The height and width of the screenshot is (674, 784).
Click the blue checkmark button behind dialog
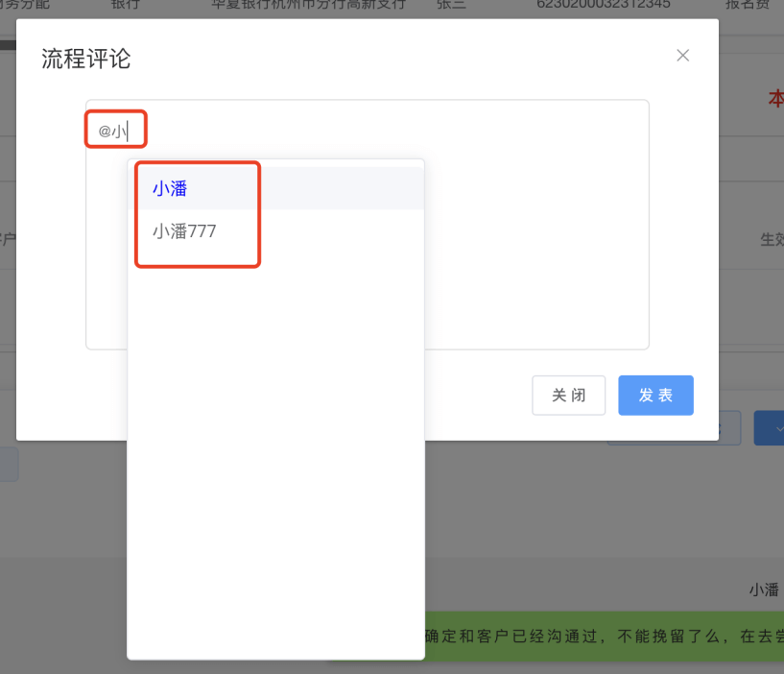pos(770,428)
